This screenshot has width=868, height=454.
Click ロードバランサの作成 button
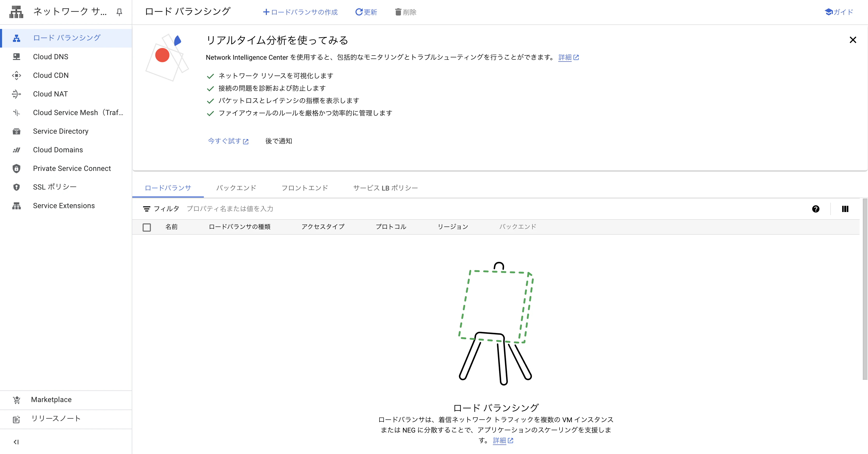[300, 12]
